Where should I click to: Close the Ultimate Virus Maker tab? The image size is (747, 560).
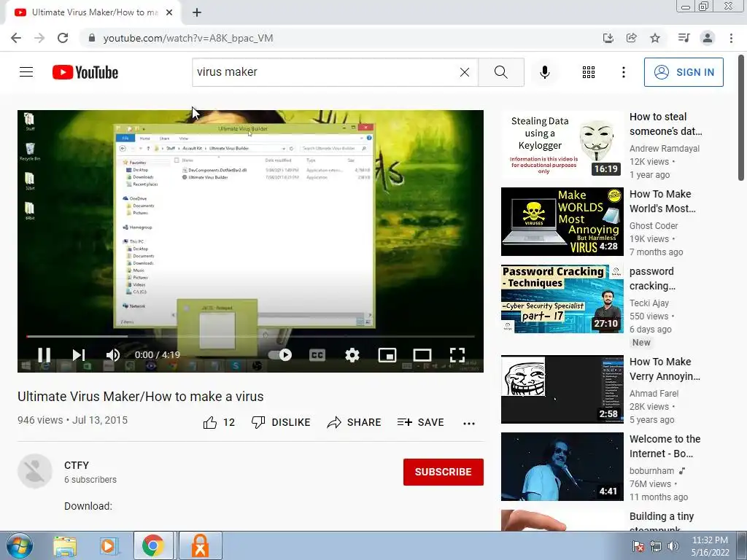pyautogui.click(x=169, y=12)
